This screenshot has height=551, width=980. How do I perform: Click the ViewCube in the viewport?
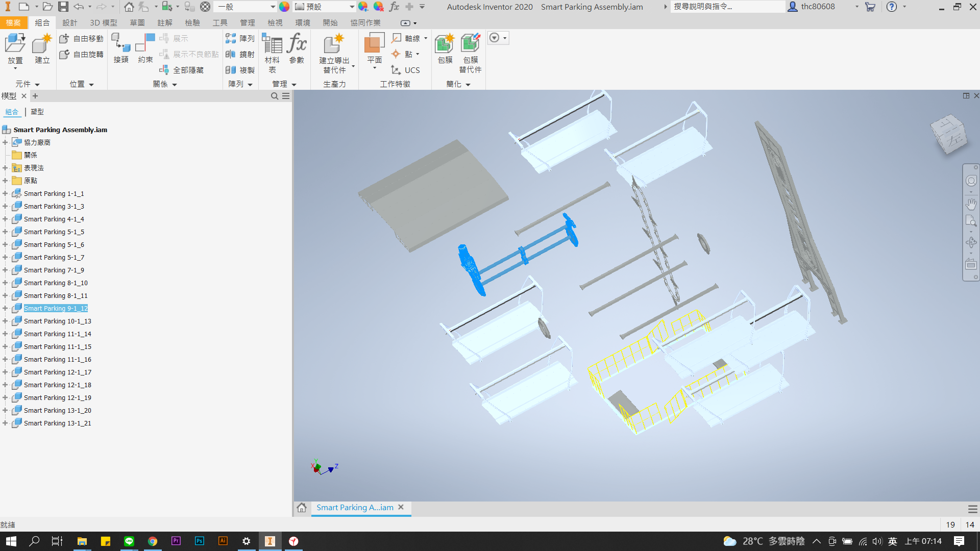pyautogui.click(x=948, y=134)
